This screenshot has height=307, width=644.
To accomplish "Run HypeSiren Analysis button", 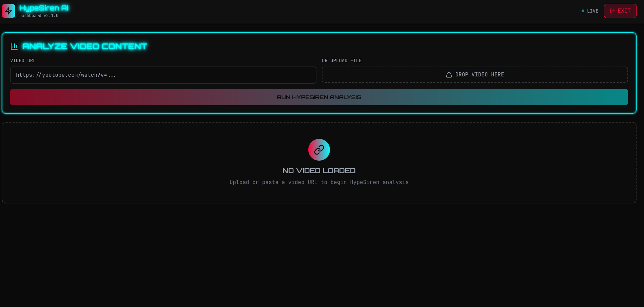I will coord(319,97).
